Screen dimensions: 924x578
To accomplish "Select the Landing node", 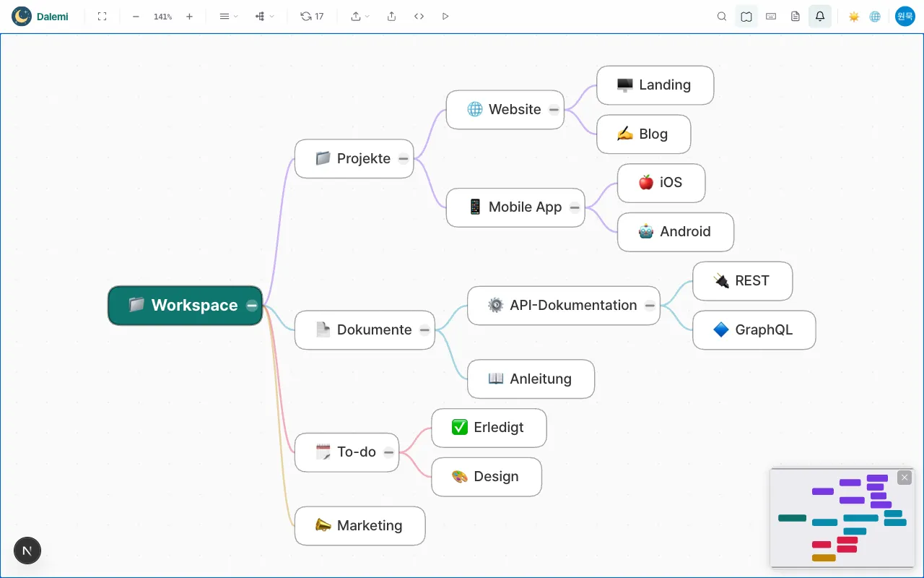I will coord(655,85).
